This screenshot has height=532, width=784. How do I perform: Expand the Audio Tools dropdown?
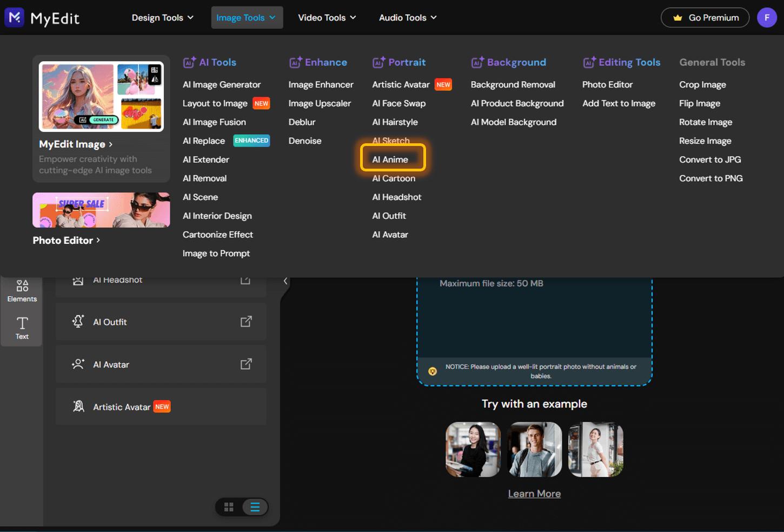coord(408,18)
